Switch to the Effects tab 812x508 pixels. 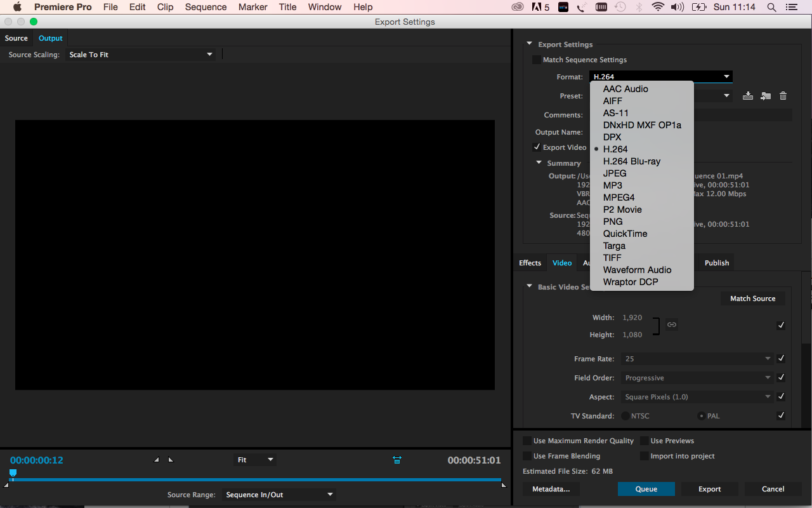click(530, 263)
